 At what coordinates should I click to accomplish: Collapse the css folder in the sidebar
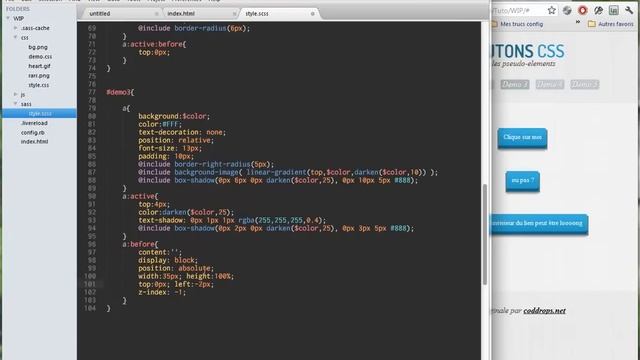click(x=16, y=38)
